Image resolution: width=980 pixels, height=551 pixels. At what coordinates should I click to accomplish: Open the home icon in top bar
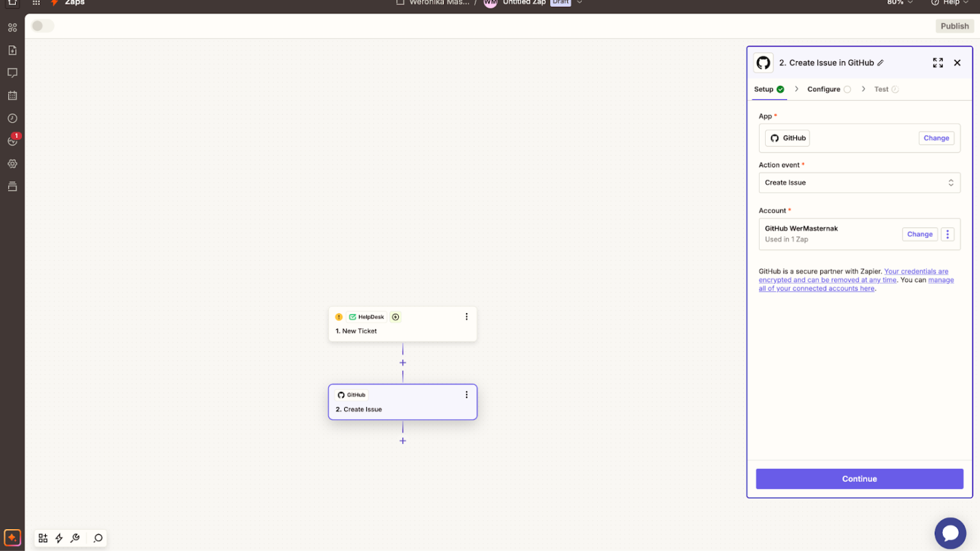(x=12, y=3)
